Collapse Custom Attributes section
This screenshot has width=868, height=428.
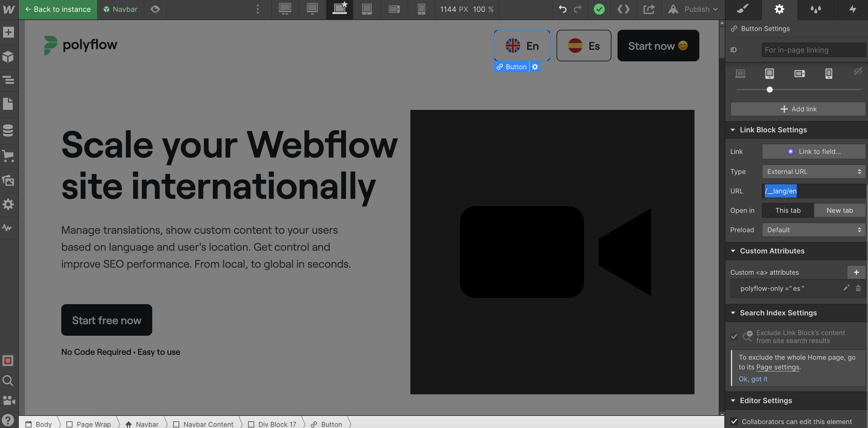click(x=733, y=251)
